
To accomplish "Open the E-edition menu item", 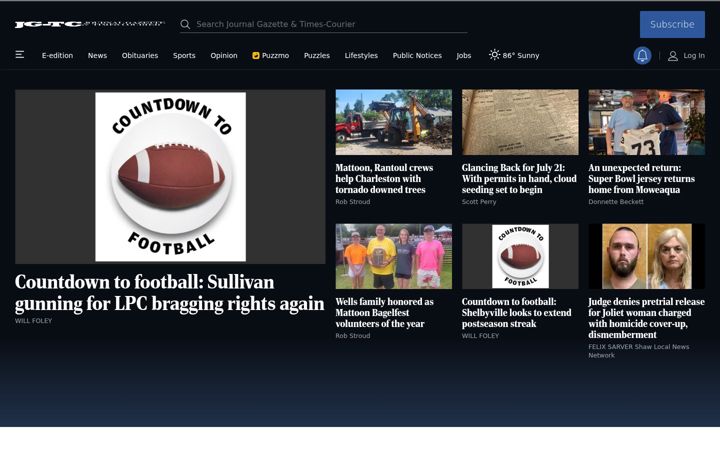I will tap(57, 56).
